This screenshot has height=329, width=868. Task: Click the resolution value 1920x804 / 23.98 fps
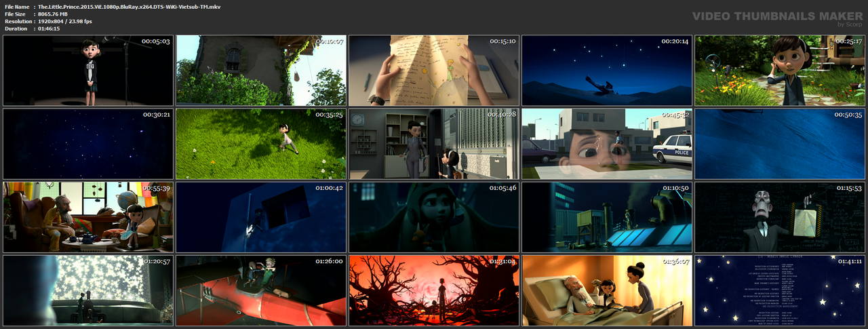coord(65,21)
